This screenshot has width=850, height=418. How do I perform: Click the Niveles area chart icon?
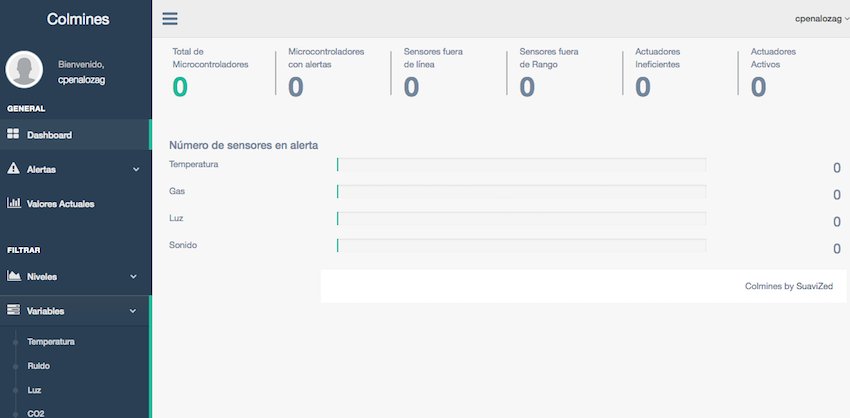point(14,276)
